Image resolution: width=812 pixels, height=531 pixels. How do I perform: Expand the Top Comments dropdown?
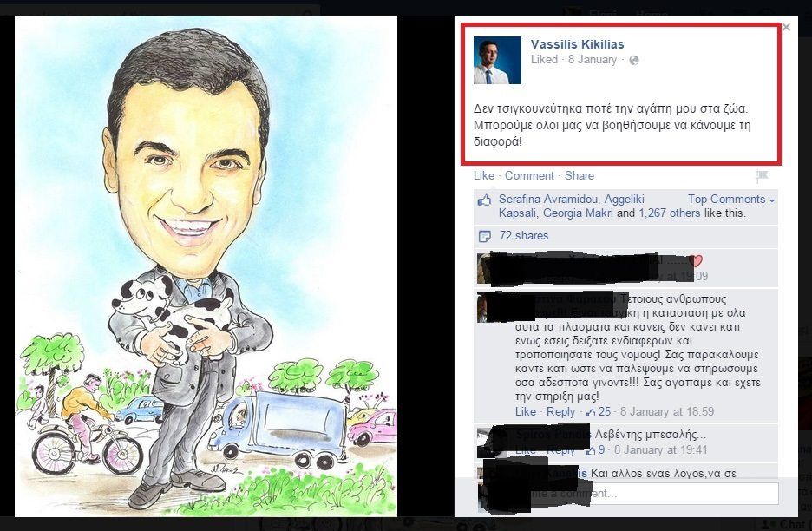(731, 199)
